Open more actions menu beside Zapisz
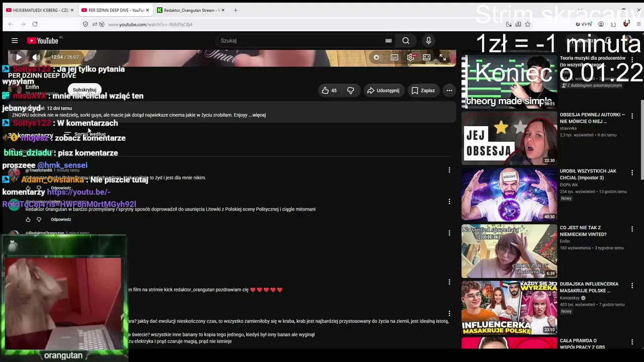 pos(449,90)
